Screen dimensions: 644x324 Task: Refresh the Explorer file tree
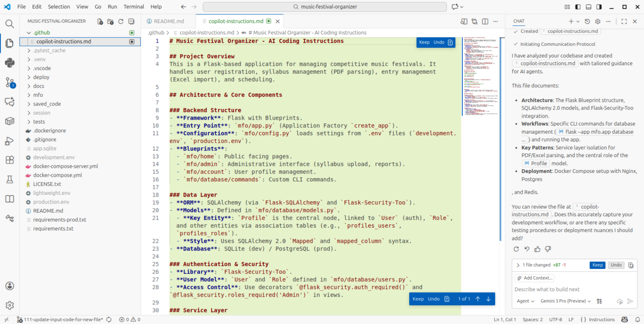[x=121, y=21]
